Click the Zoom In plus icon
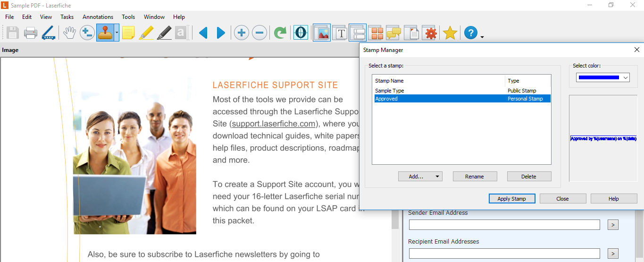 click(x=242, y=33)
